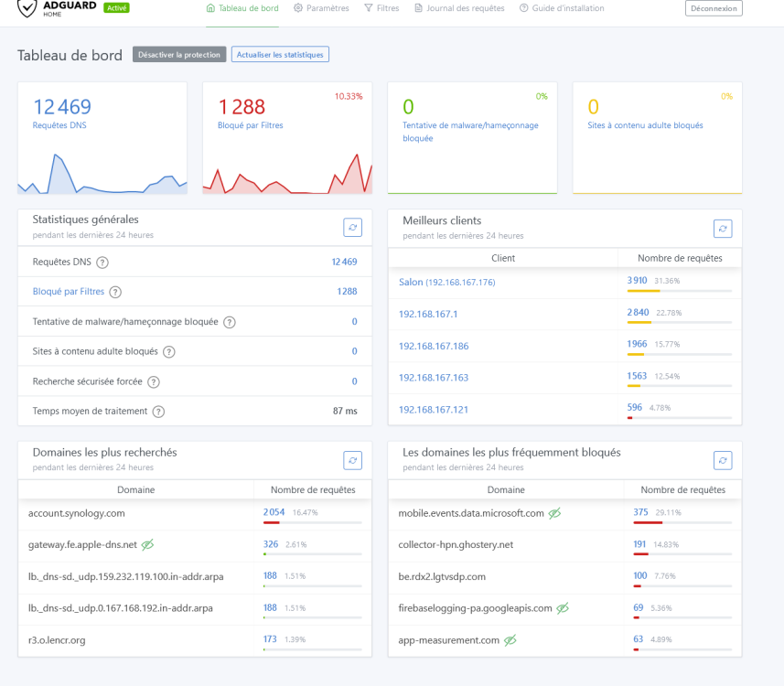Refresh the Meilleurs clients panel
The height and width of the screenshot is (686, 784).
click(x=723, y=229)
